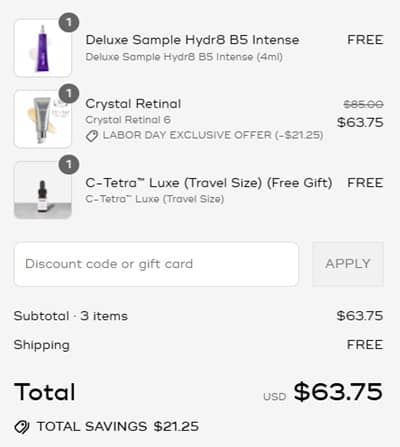Screen dimensions: 400x447
Task: Click the Hydr8 B5 Intense product thumbnail
Action: coord(43,48)
